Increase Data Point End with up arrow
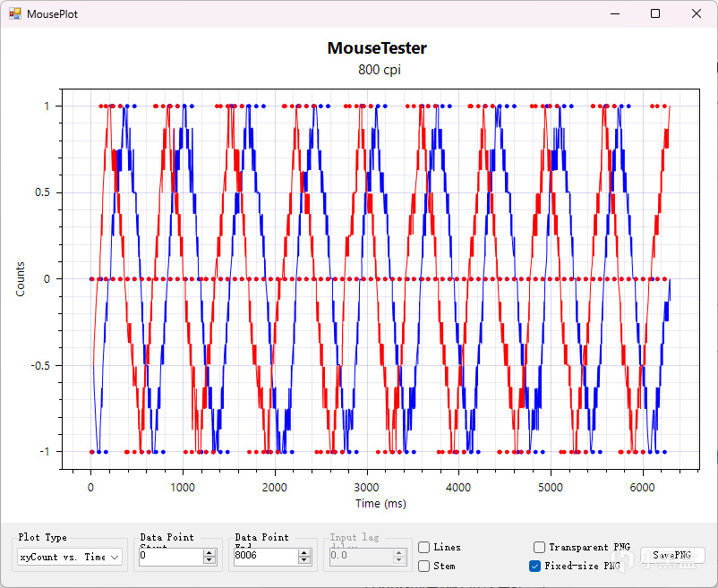Screen dimensions: 718x588 coord(304,553)
